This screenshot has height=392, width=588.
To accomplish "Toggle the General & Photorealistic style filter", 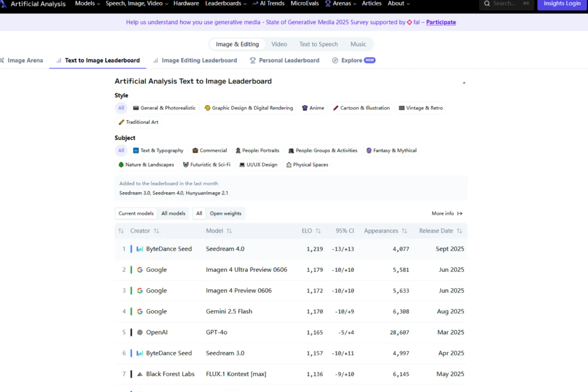I will tap(164, 108).
